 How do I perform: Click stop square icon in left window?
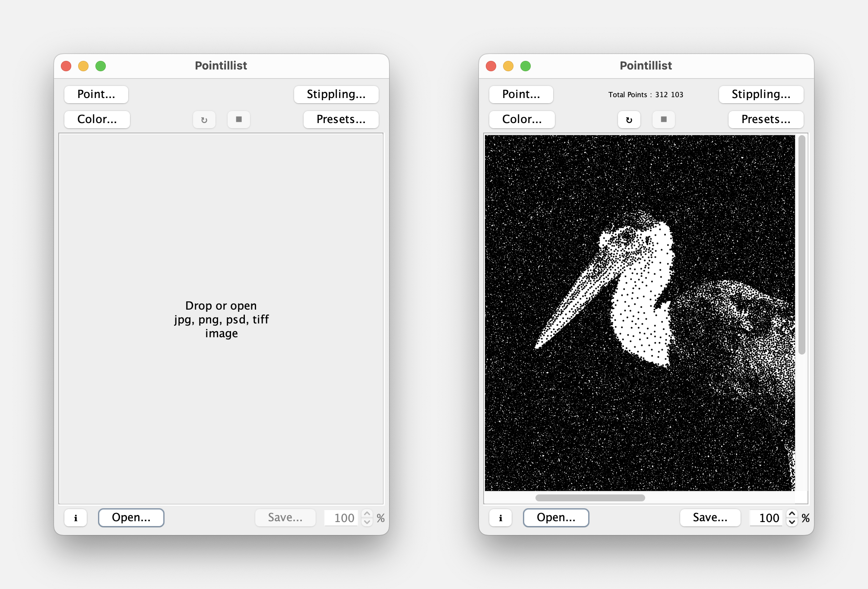pyautogui.click(x=239, y=120)
